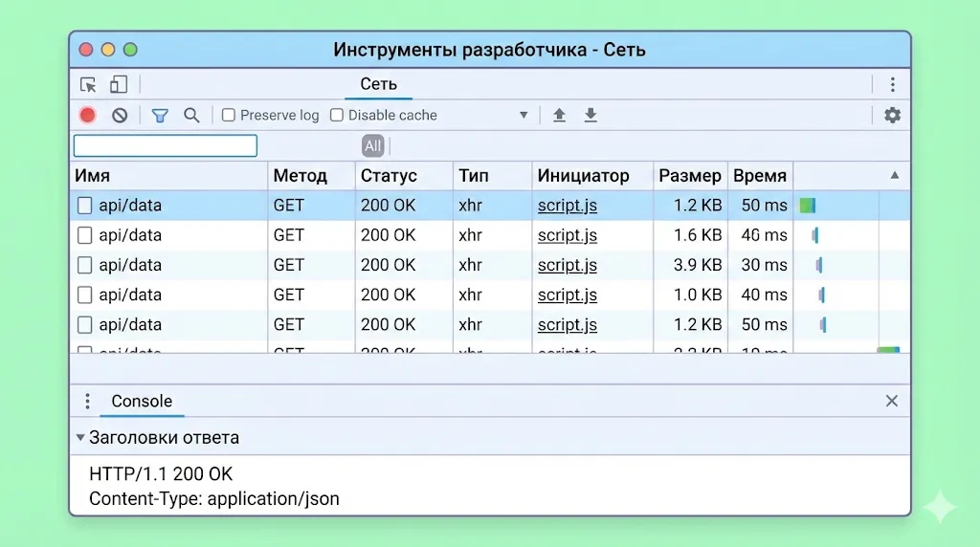This screenshot has width=980, height=547.
Task: Open the three-dot DevTools menu
Action: [x=893, y=84]
